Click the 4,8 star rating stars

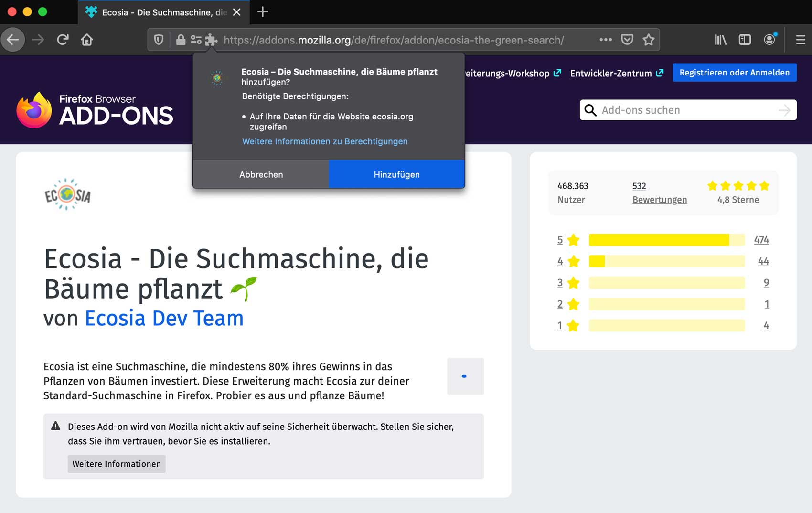coord(738,186)
